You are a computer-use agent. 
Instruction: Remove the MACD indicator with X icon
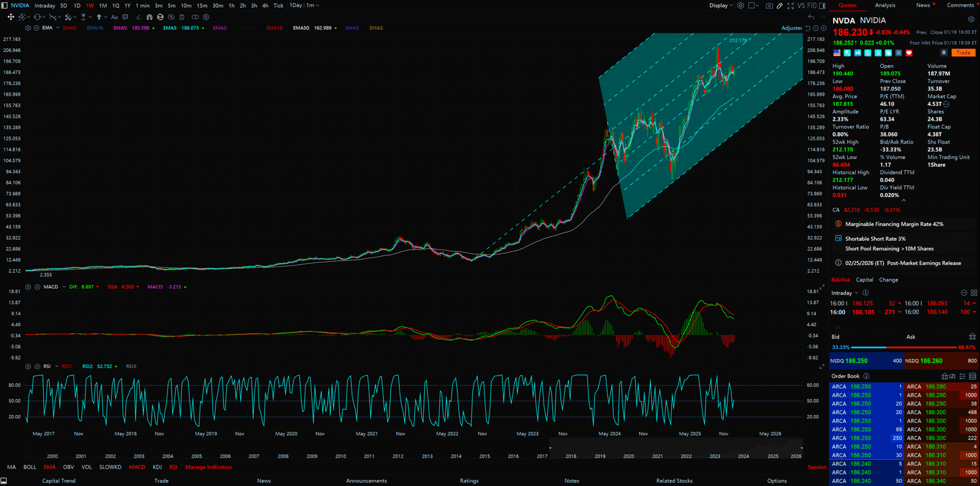pos(37,287)
